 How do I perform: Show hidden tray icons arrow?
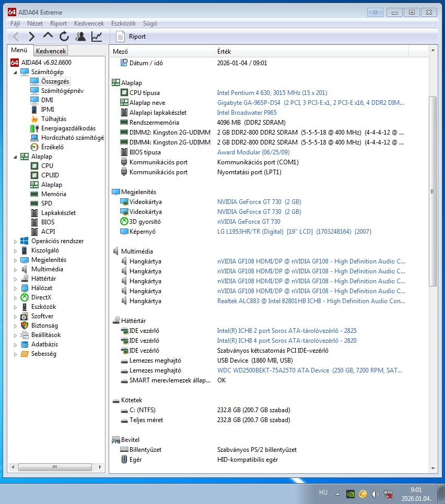tap(337, 494)
